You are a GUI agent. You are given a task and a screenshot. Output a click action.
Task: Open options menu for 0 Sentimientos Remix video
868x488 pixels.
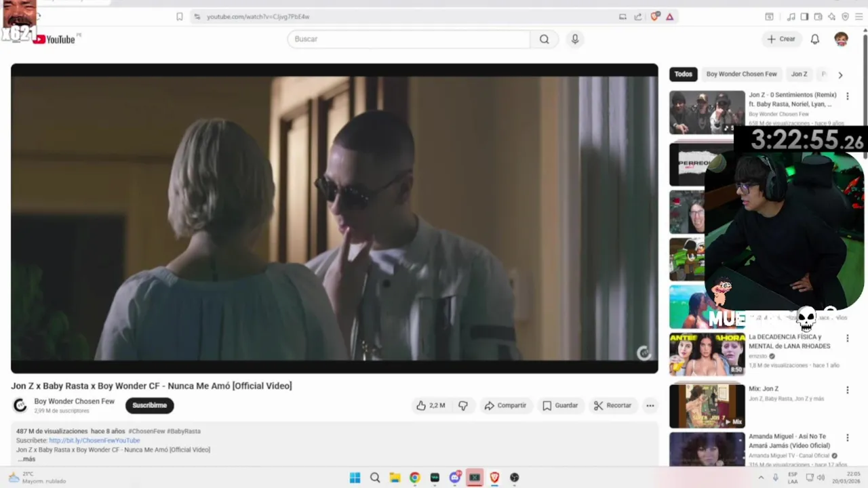pos(847,96)
